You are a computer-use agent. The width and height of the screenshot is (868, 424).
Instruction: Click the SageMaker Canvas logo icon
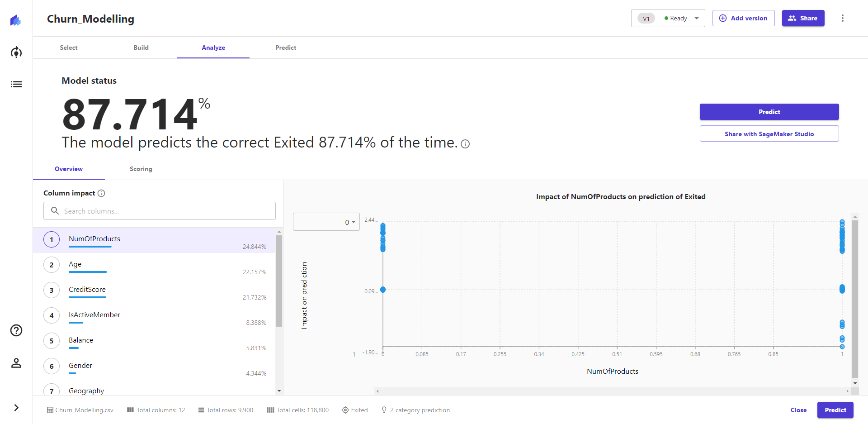tap(16, 20)
